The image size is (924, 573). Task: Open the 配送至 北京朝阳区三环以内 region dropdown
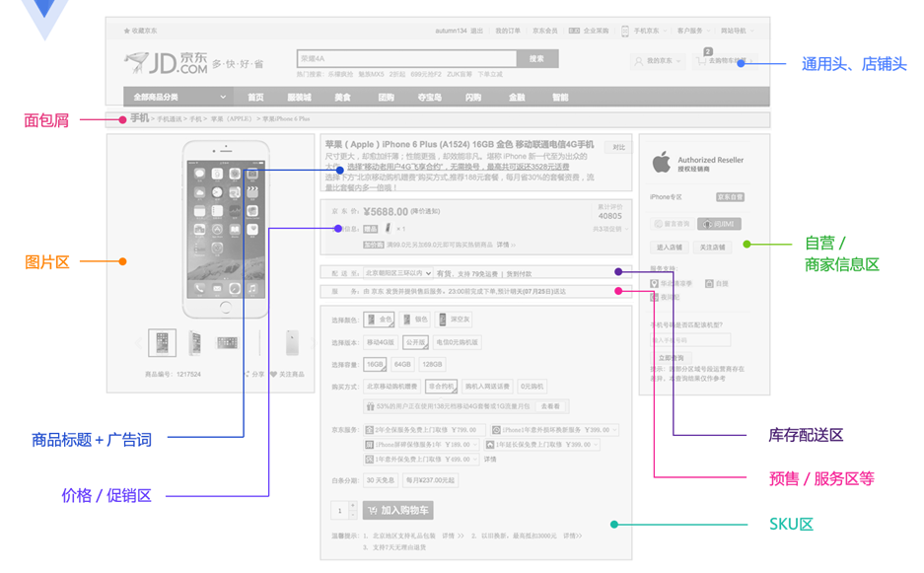click(x=398, y=273)
